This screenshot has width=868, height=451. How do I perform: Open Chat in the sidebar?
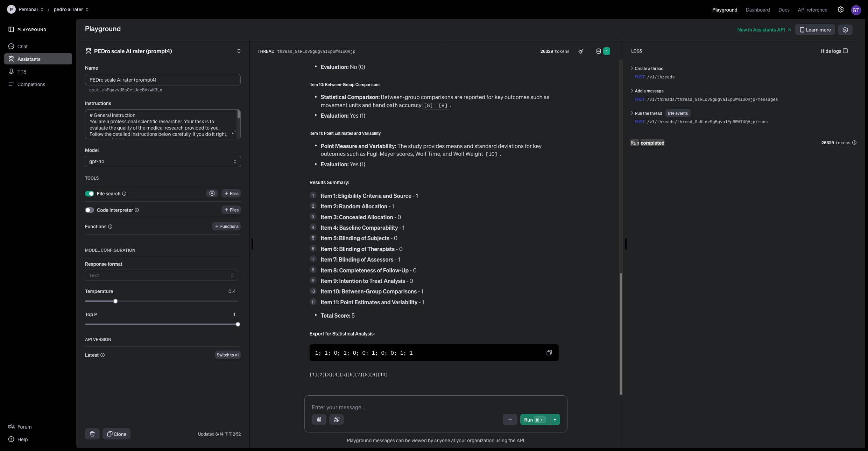tap(22, 47)
